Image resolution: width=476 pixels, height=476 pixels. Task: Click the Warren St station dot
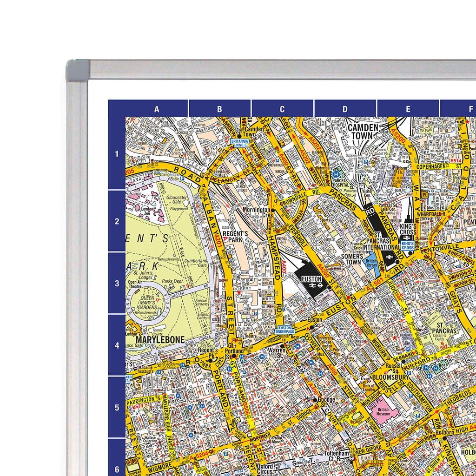tap(282, 346)
